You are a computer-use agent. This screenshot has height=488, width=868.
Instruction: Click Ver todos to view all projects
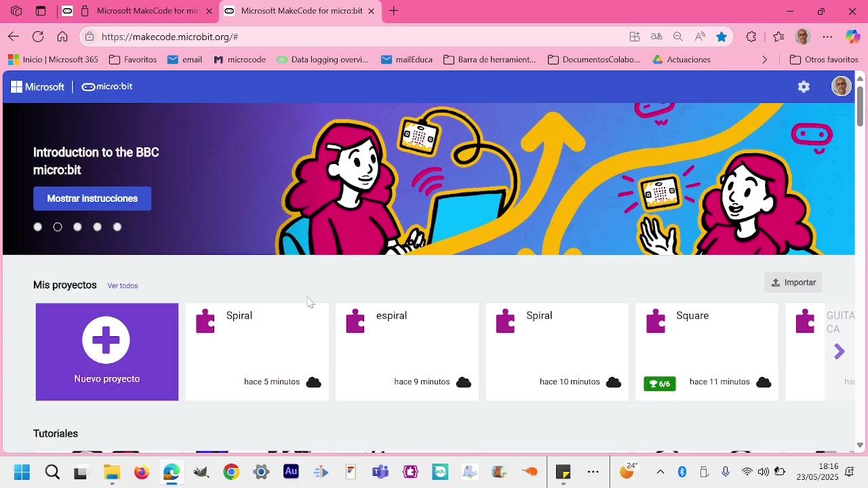click(x=123, y=286)
